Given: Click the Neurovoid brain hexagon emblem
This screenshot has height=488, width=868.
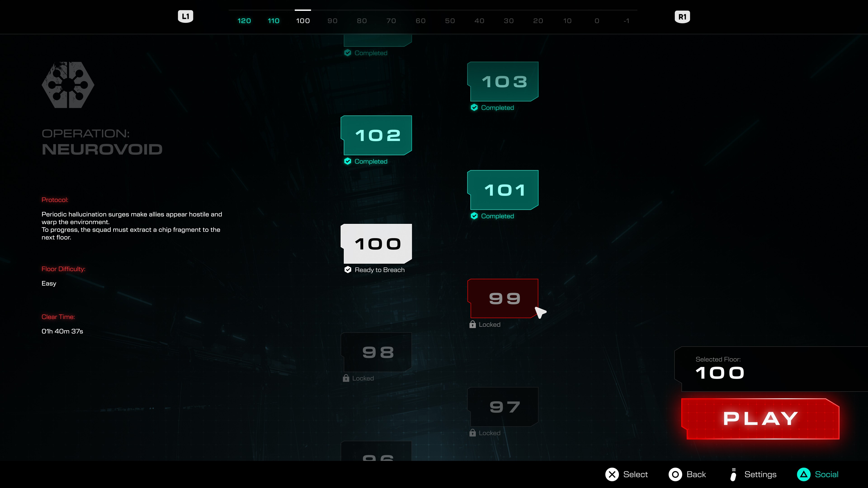Looking at the screenshot, I should pyautogui.click(x=68, y=85).
